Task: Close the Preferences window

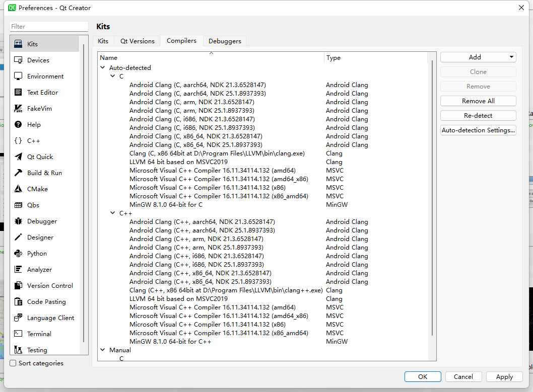Action: point(521,8)
